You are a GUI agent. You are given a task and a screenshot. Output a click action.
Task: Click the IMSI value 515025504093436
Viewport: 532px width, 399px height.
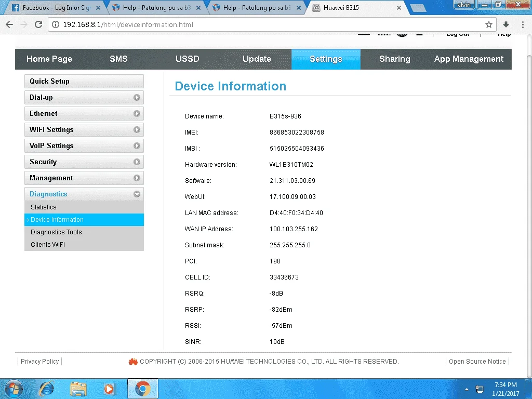[x=297, y=149]
